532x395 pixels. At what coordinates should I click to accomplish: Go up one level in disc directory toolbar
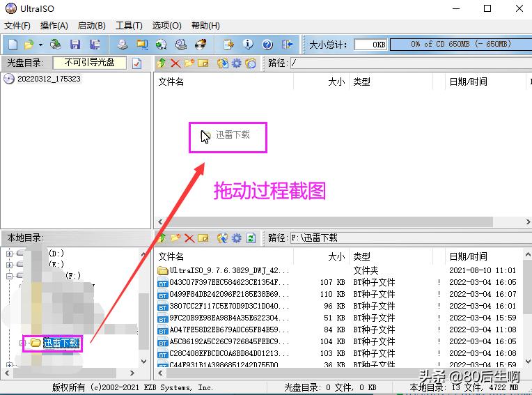tap(161, 63)
